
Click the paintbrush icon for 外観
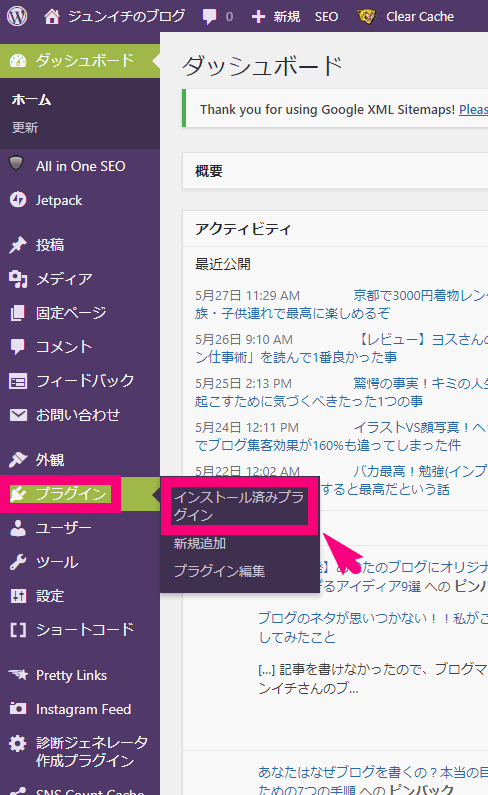18,459
